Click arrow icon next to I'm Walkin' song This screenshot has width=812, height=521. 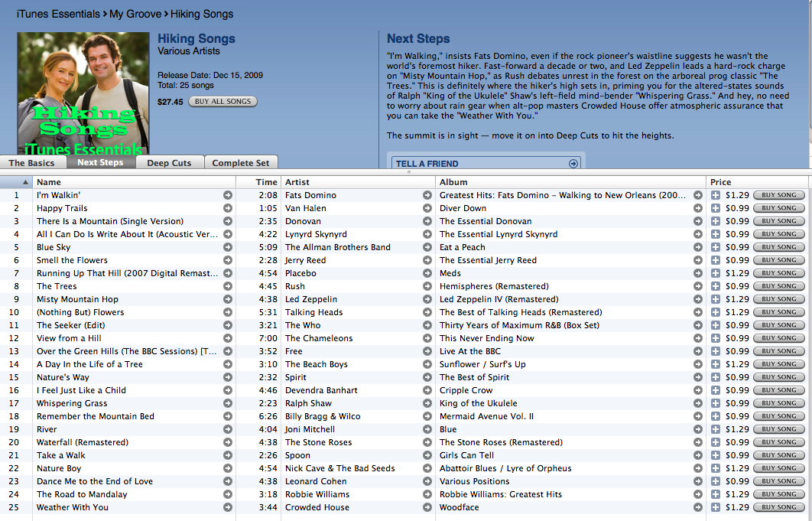(228, 195)
